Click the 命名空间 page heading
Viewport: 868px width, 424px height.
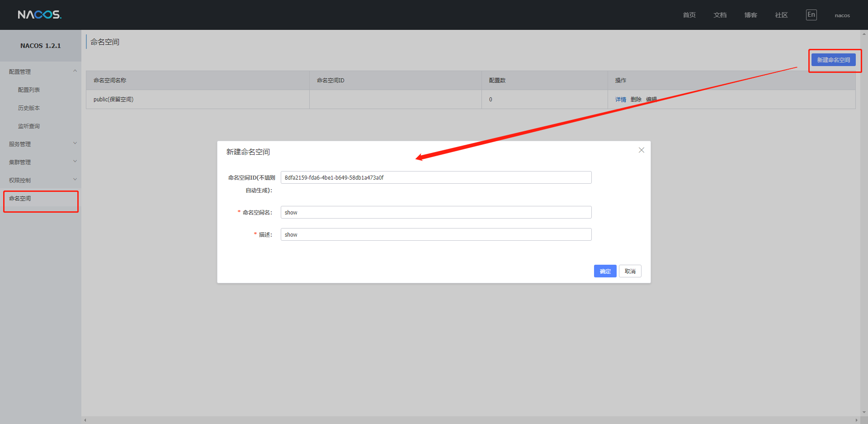click(105, 42)
